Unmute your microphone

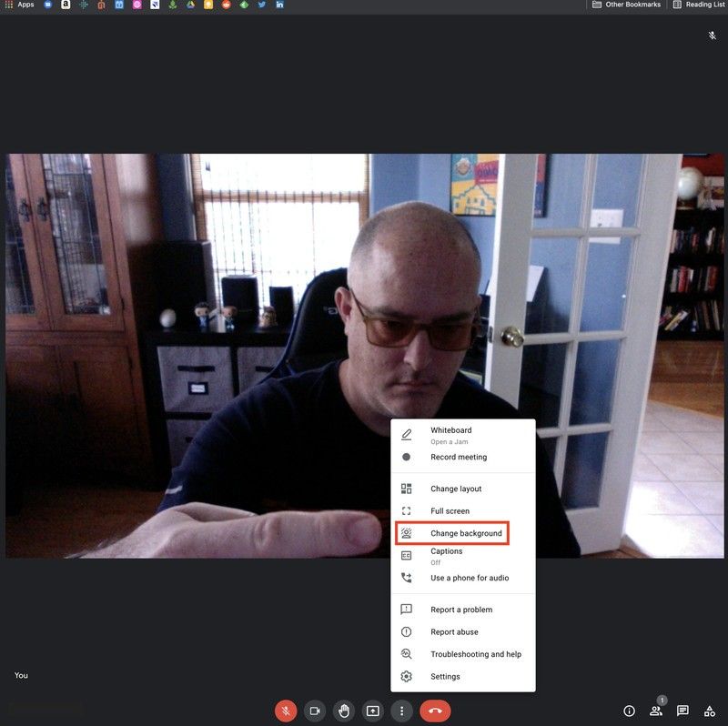click(x=286, y=711)
